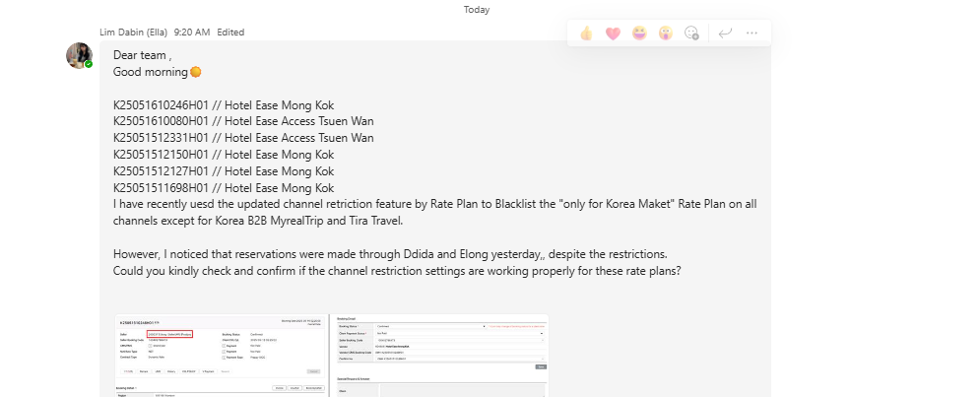Select the line K25051610246H01 // Hotel Ease Mong Kok
Image resolution: width=980 pixels, height=397 pixels.
(224, 105)
